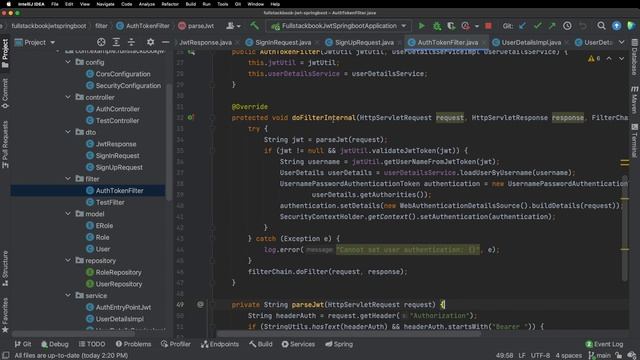Screen dimensions: 640x360
Task: Switch to JwtResponse.java tab
Action: coord(206,42)
